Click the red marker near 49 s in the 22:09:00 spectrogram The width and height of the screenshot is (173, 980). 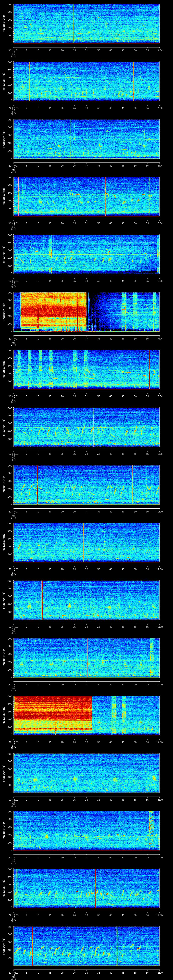133,485
